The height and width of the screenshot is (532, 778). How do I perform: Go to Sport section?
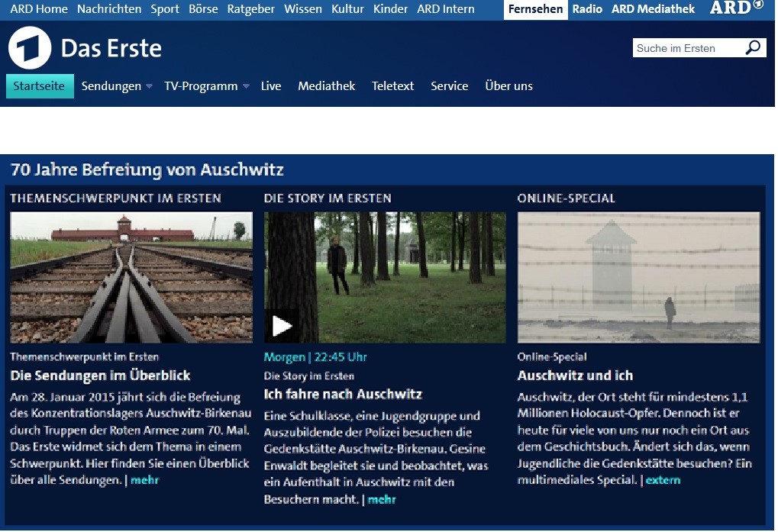tap(165, 9)
